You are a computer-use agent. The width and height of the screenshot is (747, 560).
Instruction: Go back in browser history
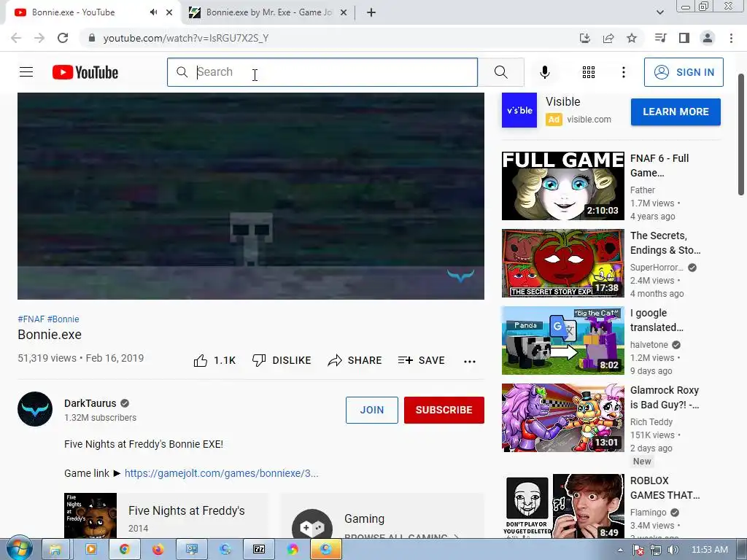(16, 38)
